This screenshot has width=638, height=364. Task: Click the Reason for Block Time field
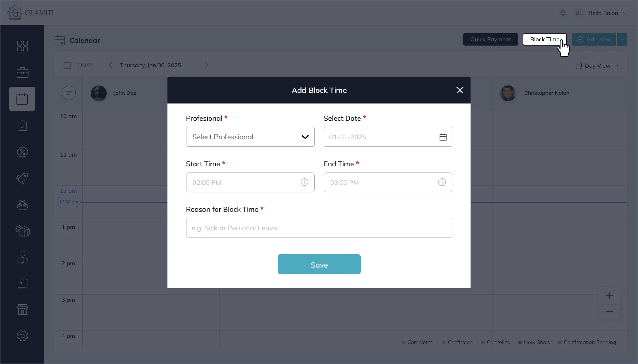[319, 228]
